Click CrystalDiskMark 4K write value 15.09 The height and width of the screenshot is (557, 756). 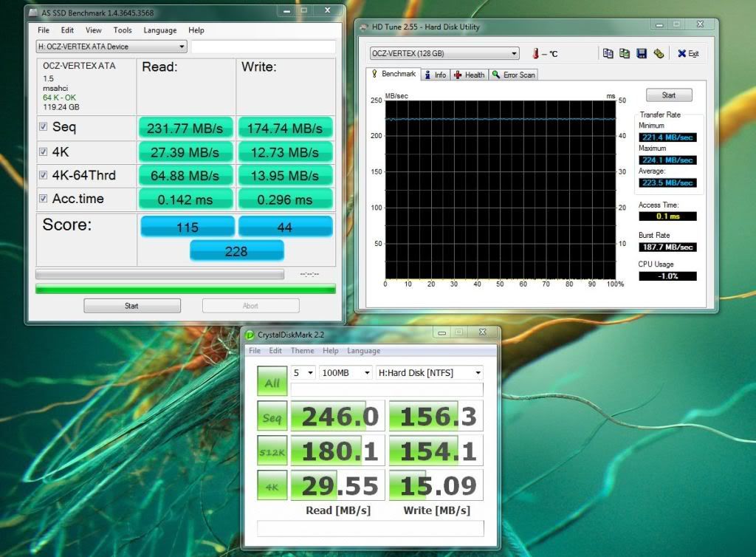point(436,485)
